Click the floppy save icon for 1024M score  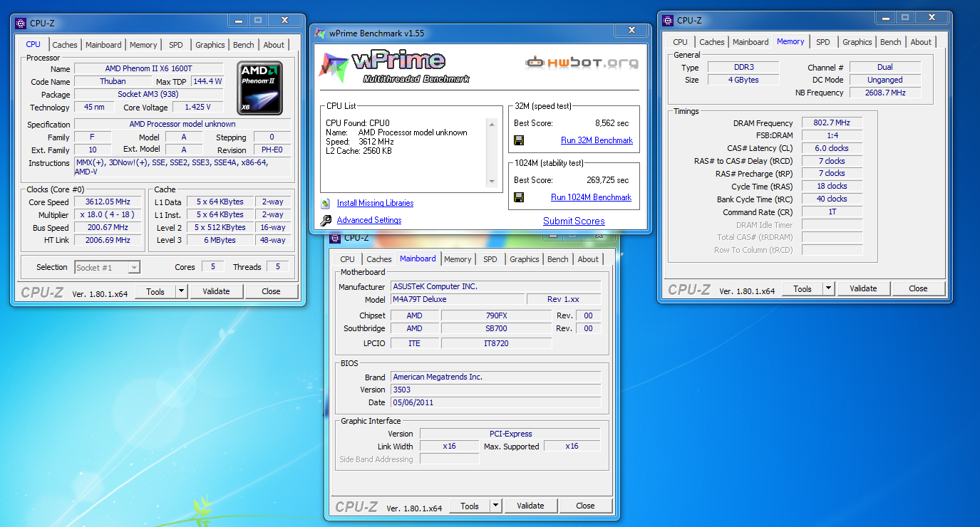click(x=519, y=197)
